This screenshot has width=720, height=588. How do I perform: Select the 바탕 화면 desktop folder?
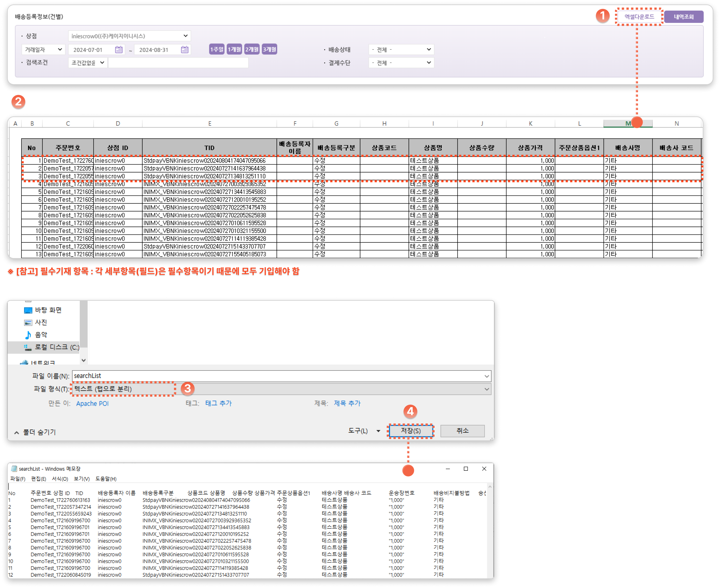[x=43, y=310]
